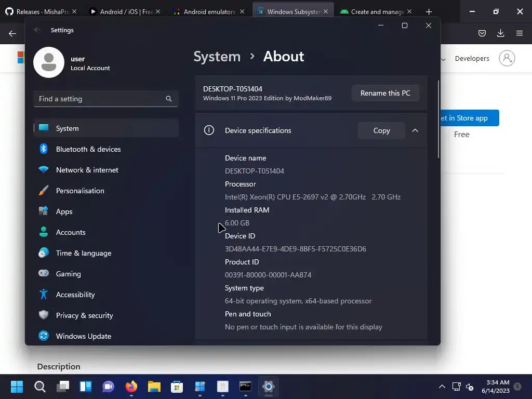Click the Settings gear in taskbar

click(268, 387)
